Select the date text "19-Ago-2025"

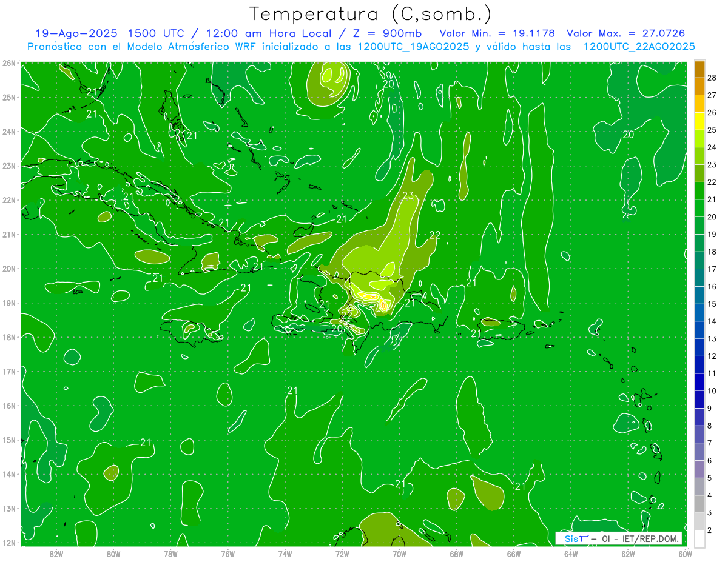point(76,33)
